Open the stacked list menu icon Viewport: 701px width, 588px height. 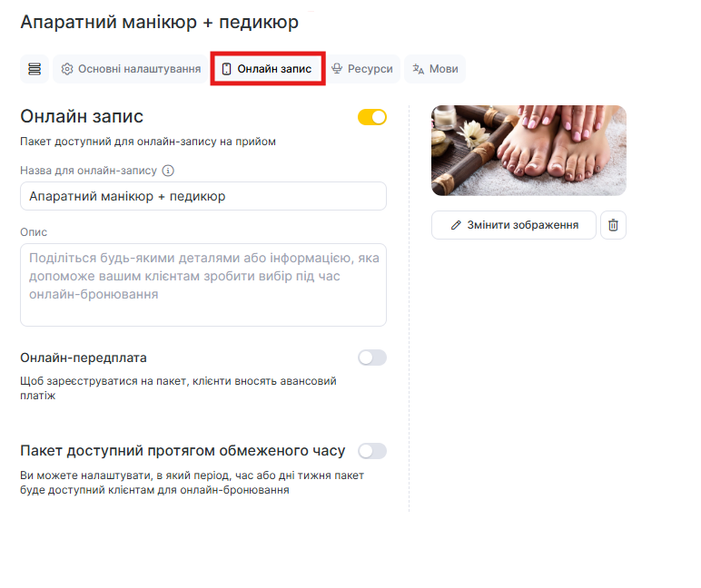pyautogui.click(x=35, y=69)
